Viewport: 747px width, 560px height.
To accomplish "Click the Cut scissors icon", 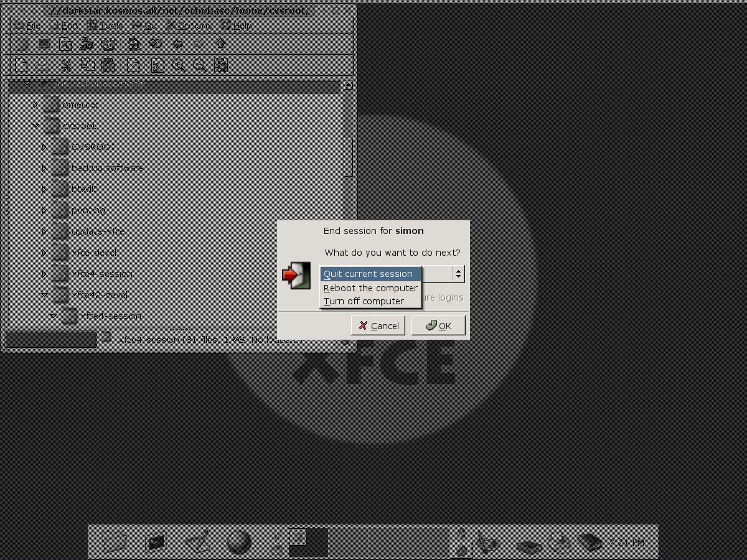I will click(x=65, y=65).
